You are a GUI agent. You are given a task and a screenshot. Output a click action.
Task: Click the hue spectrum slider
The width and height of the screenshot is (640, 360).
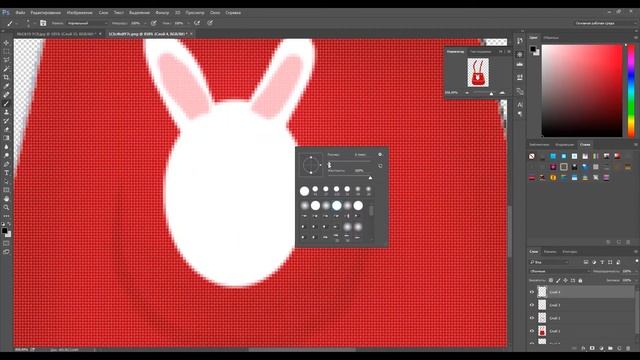(x=631, y=91)
